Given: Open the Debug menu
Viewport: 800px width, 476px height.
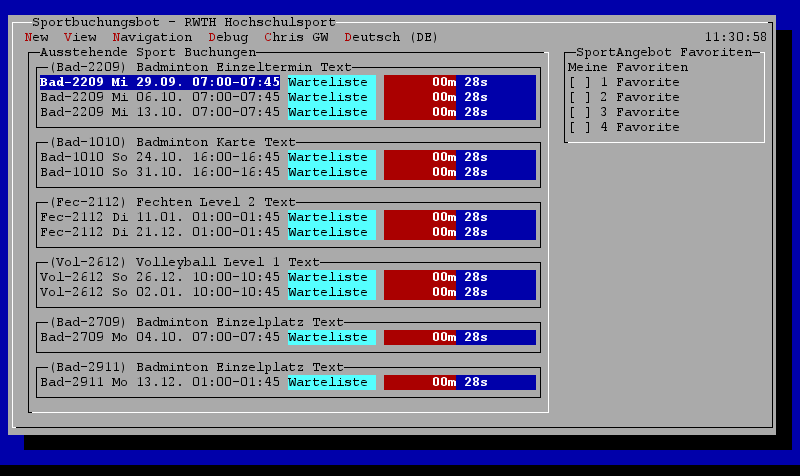Looking at the screenshot, I should point(228,37).
